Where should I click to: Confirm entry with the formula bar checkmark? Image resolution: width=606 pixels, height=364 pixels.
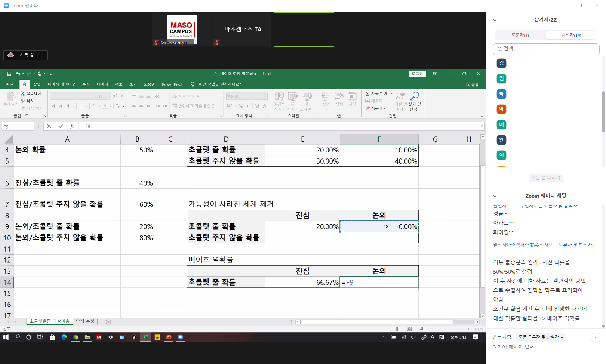60,126
